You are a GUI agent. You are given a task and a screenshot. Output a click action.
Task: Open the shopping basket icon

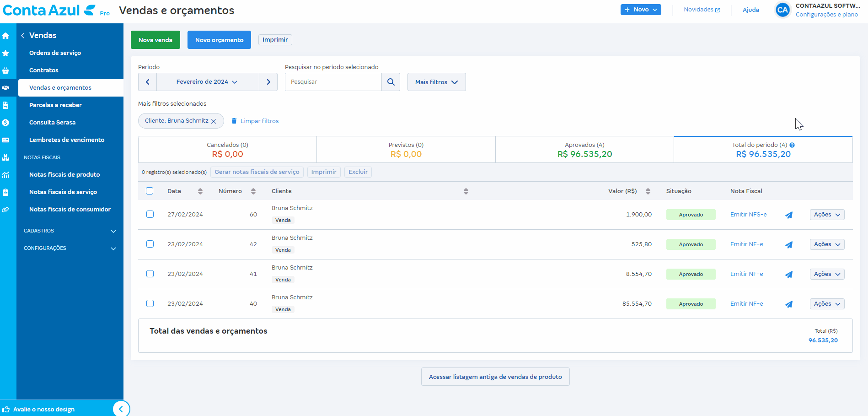(5, 70)
